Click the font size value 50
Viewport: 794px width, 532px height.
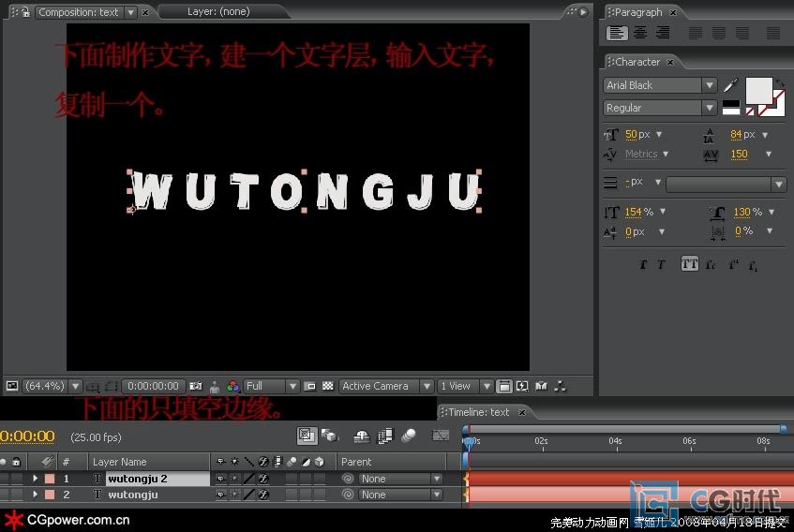631,135
